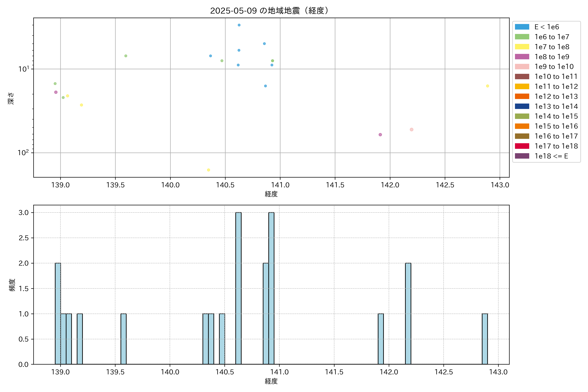
Task: Click the pink scatter point near longitude 142.2
Action: pos(411,130)
